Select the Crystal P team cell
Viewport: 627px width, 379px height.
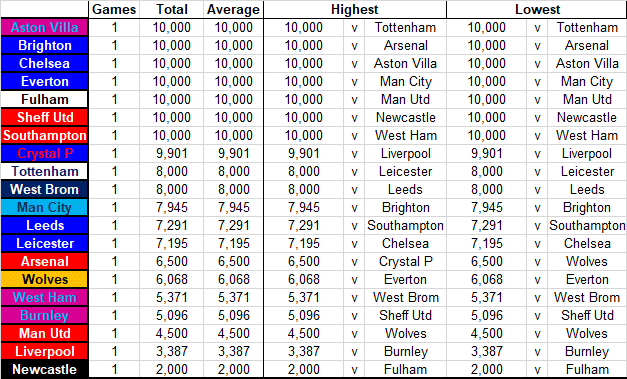pyautogui.click(x=44, y=154)
